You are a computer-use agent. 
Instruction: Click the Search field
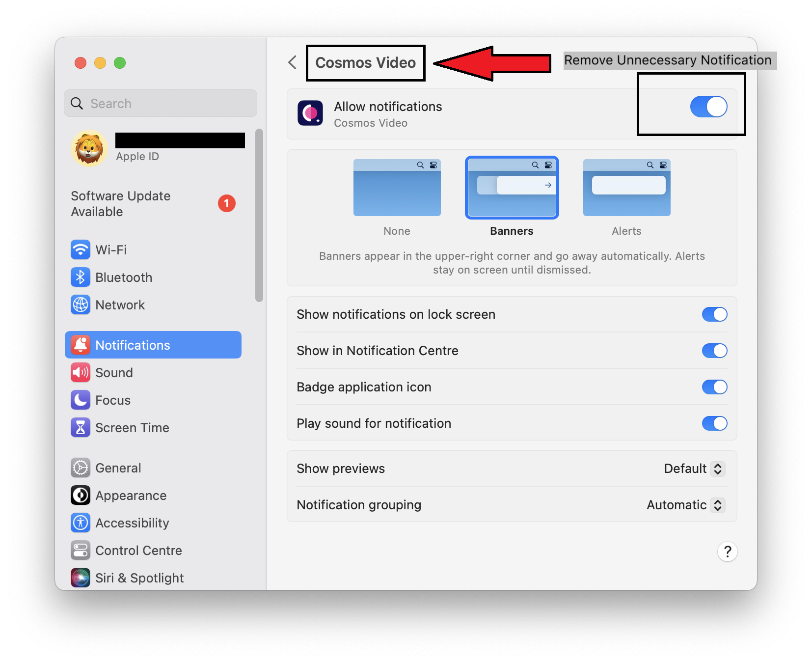click(x=161, y=103)
